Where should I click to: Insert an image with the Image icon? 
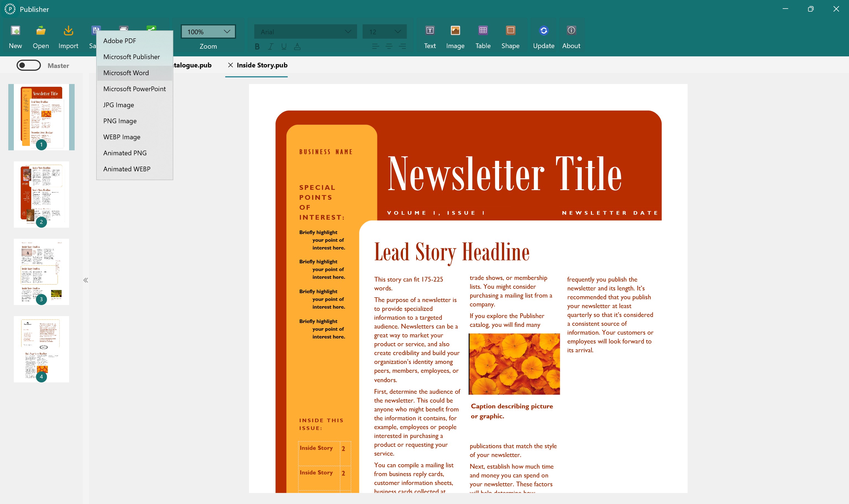(x=455, y=35)
